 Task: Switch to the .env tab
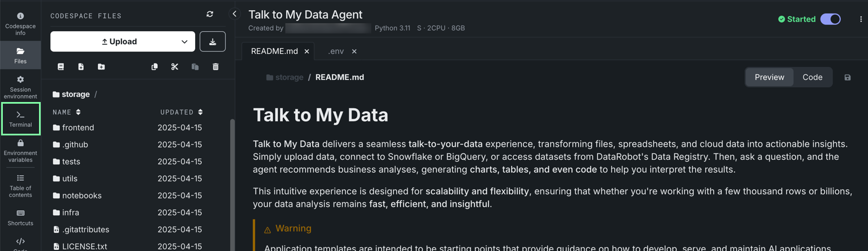(336, 51)
